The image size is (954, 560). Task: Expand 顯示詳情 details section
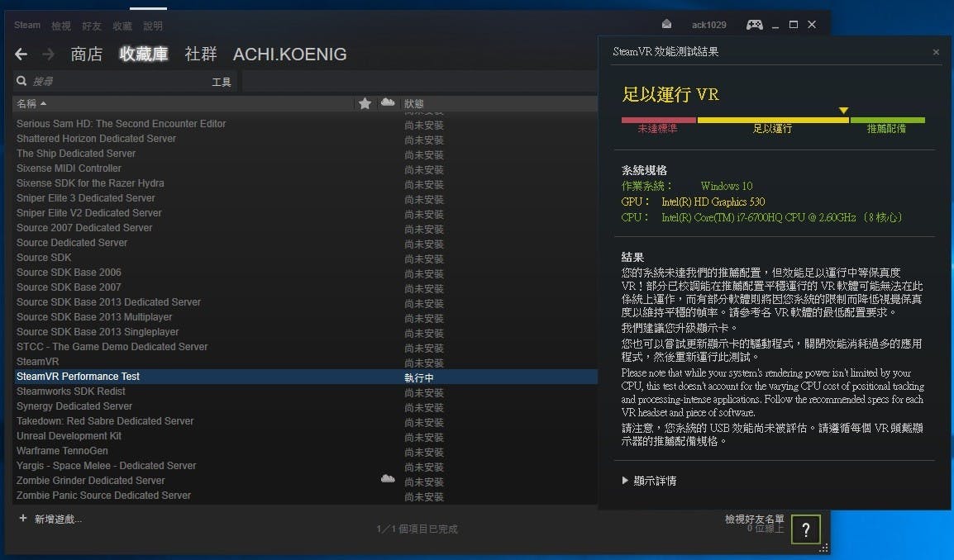[x=649, y=481]
